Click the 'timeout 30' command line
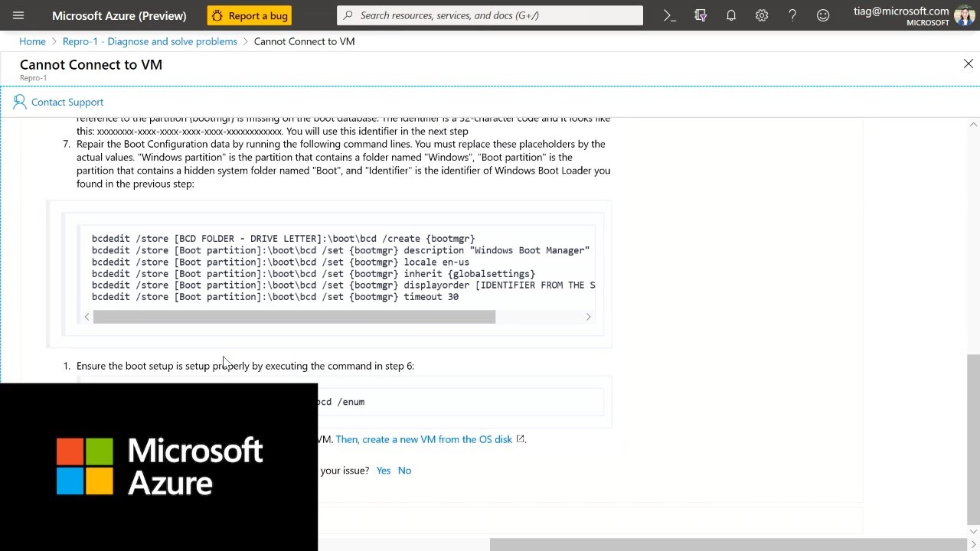980x551 pixels. [x=275, y=297]
